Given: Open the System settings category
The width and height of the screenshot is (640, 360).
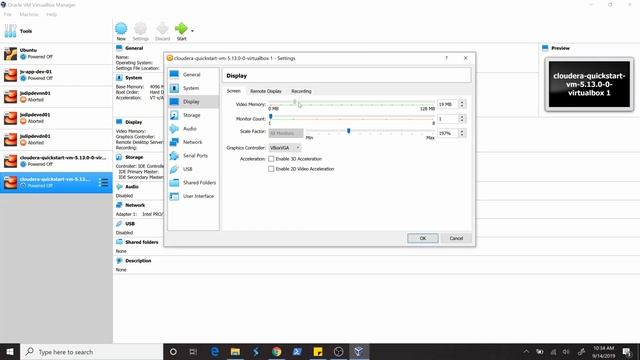Looking at the screenshot, I should tap(193, 88).
